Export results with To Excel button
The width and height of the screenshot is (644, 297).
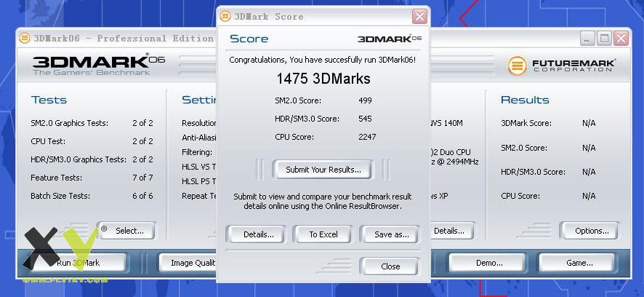click(323, 234)
